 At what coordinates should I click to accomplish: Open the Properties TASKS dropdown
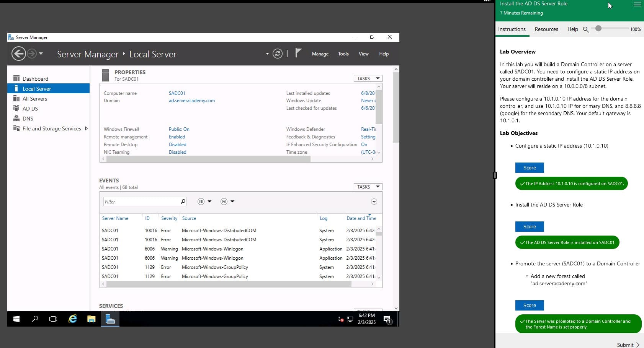pos(368,78)
